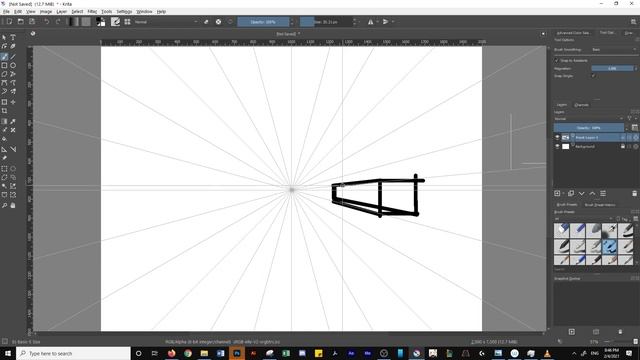The height and width of the screenshot is (360, 640).
Task: Open foreground/background color swatch
Action: [x=100, y=22]
